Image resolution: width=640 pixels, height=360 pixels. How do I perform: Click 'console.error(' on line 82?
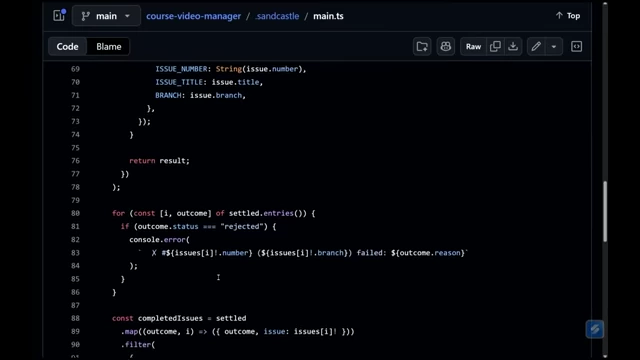(159, 240)
